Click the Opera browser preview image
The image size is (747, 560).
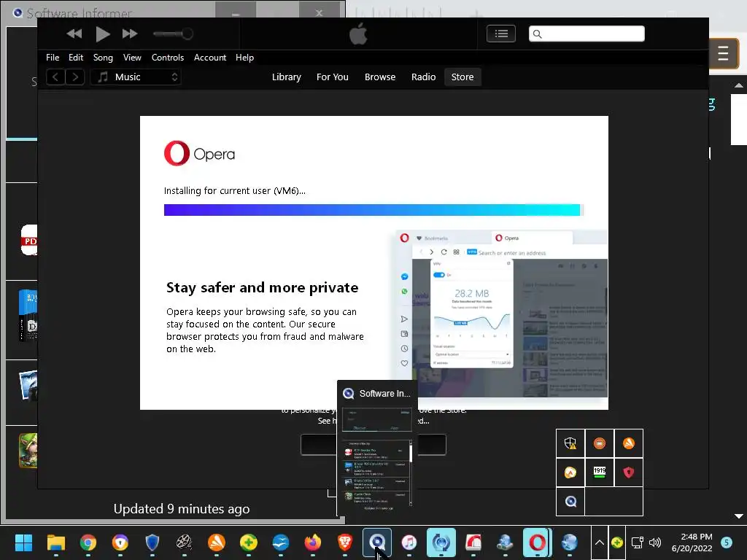[502, 314]
